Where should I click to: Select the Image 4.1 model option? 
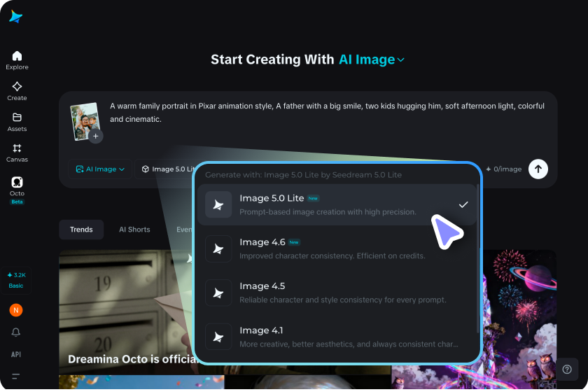[x=337, y=337]
